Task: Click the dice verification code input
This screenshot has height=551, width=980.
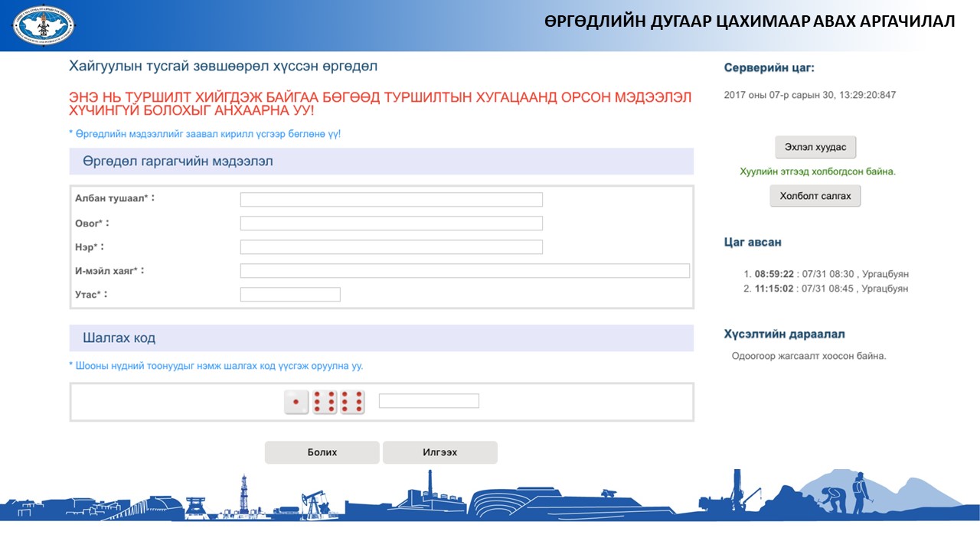Action: [x=429, y=401]
